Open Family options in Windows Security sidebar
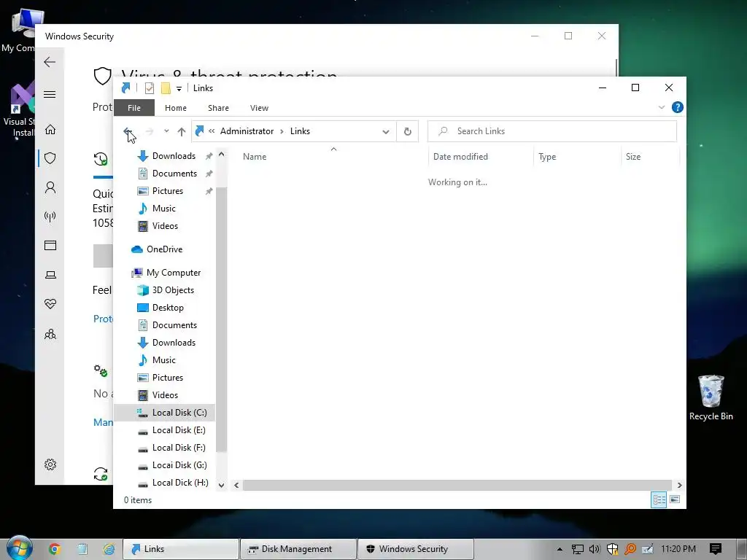 (x=50, y=334)
